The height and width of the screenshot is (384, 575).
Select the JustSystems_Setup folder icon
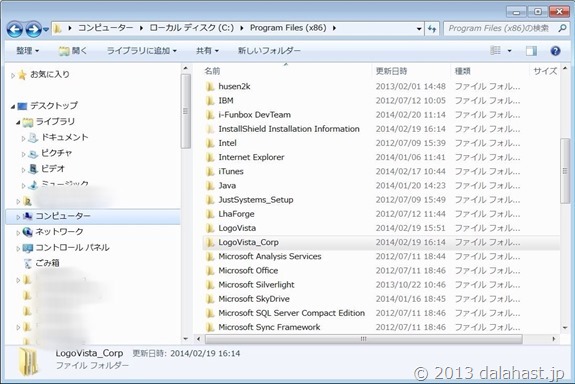210,200
